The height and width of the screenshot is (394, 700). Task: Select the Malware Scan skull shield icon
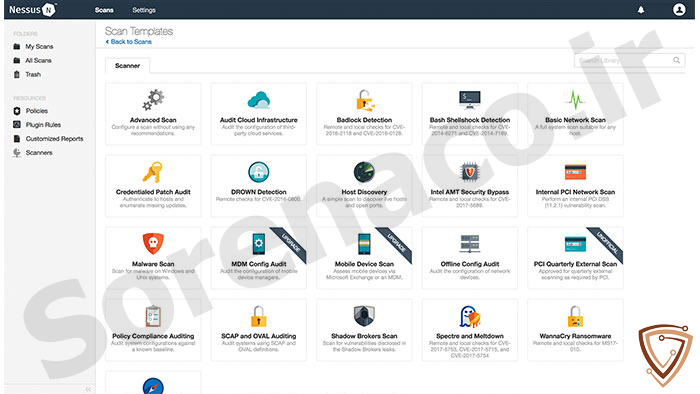(153, 244)
